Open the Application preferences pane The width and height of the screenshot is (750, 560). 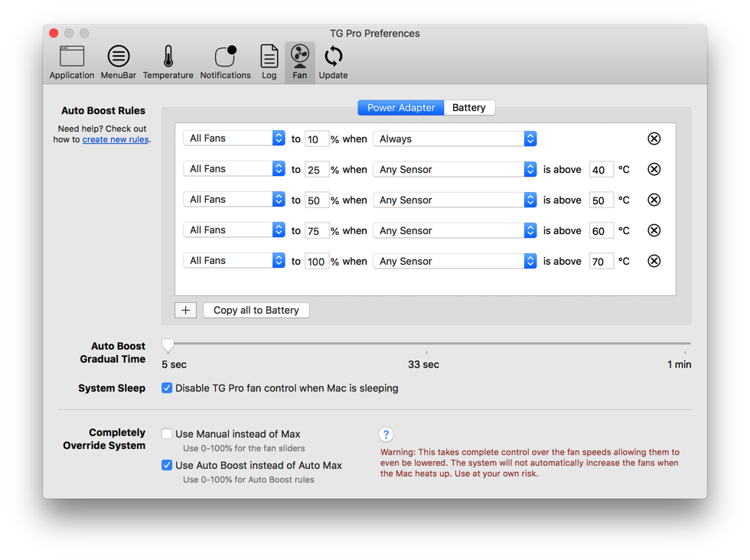pyautogui.click(x=72, y=63)
